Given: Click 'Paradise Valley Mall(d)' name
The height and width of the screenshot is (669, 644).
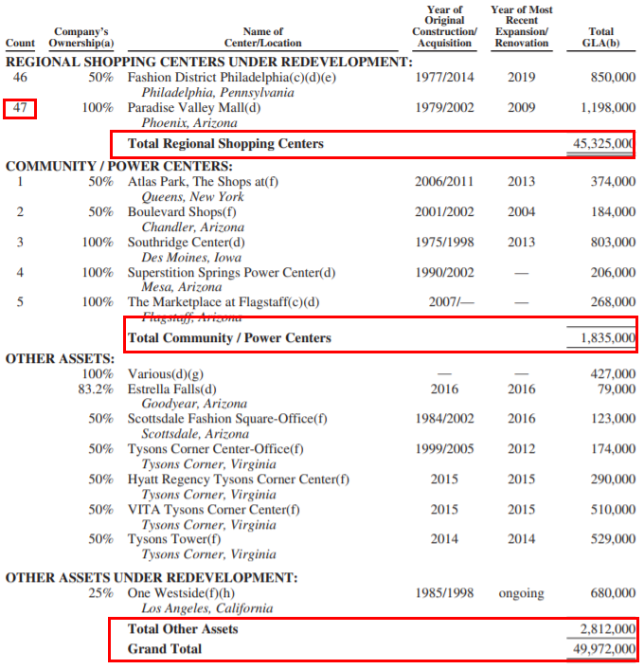Looking at the screenshot, I should [x=194, y=108].
